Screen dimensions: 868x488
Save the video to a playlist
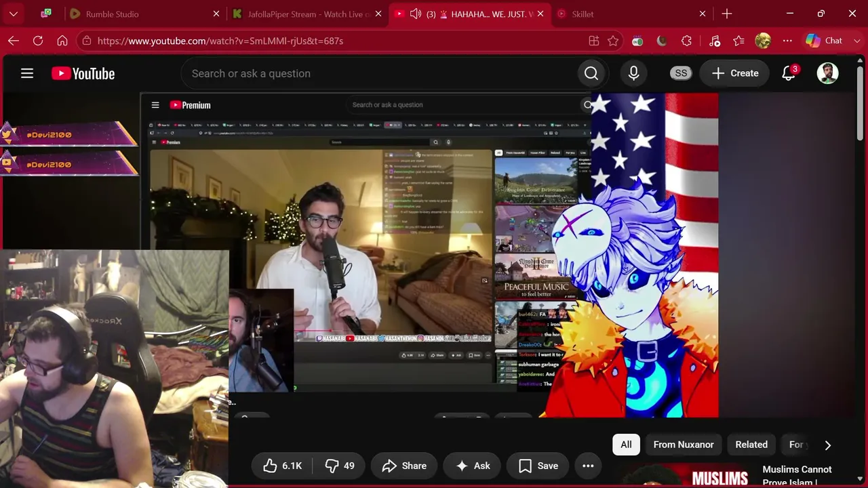point(538,466)
